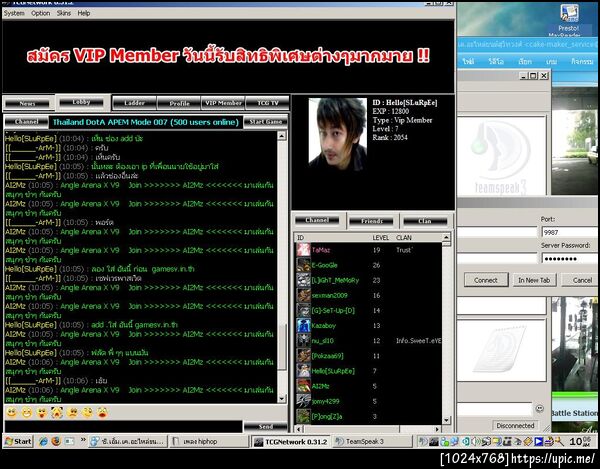
Task: Click the Start Game button
Action: point(266,122)
